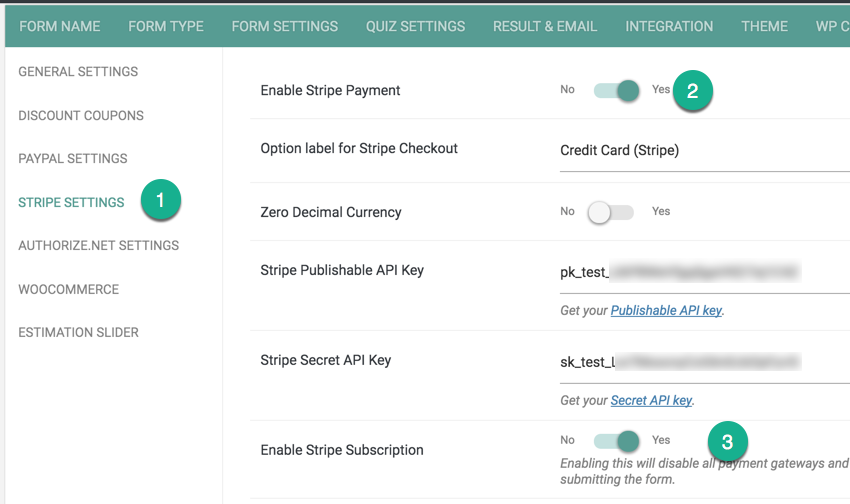Screen dimensions: 850x504
Task: Open the Integration tab
Action: [669, 26]
